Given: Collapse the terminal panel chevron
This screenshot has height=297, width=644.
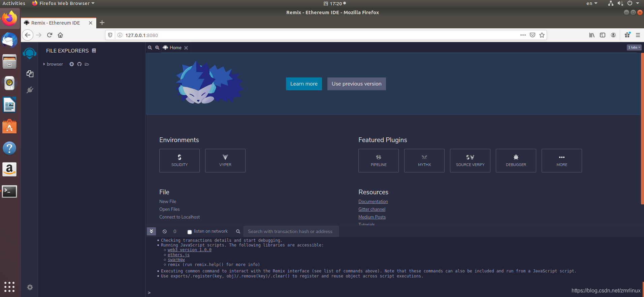Looking at the screenshot, I should pyautogui.click(x=151, y=231).
